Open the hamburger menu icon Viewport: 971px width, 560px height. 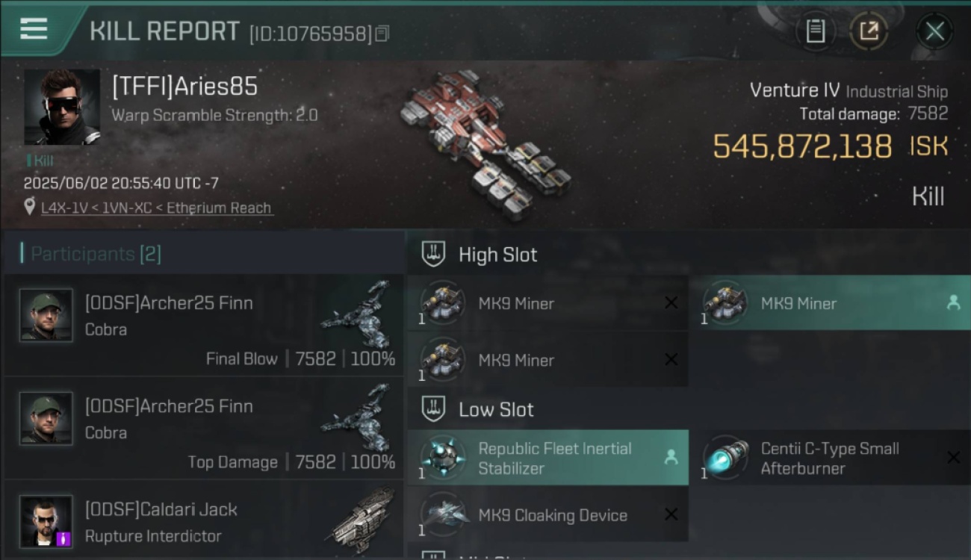(x=34, y=29)
